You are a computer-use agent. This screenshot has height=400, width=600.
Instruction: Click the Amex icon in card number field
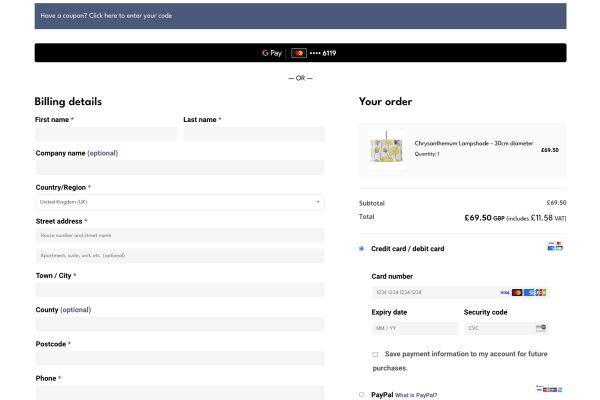tap(529, 292)
